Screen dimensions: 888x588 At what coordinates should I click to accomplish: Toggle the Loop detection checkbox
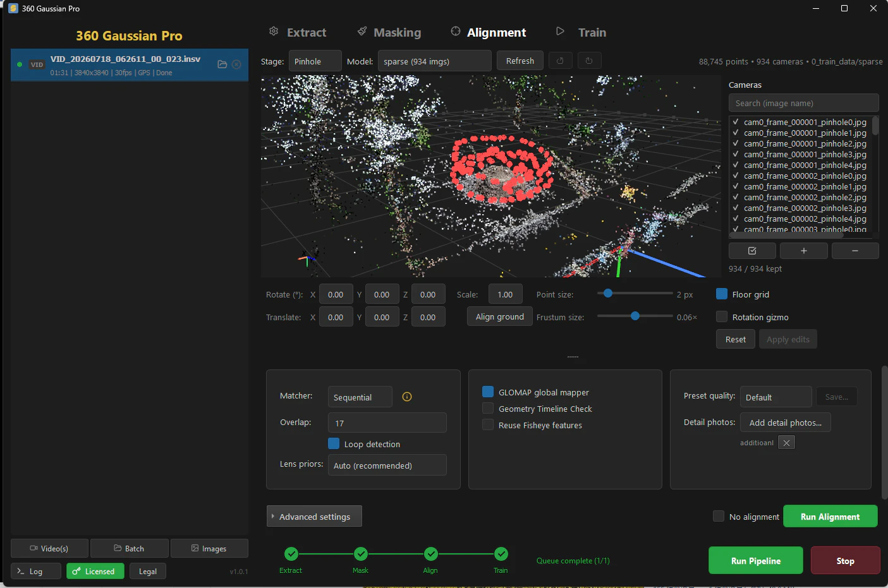334,443
